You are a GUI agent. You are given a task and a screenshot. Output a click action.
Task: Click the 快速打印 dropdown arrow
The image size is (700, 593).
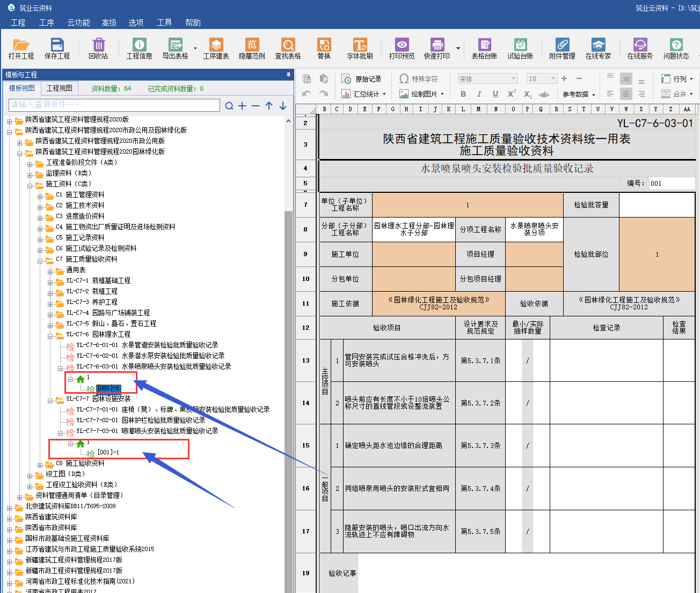(x=458, y=48)
